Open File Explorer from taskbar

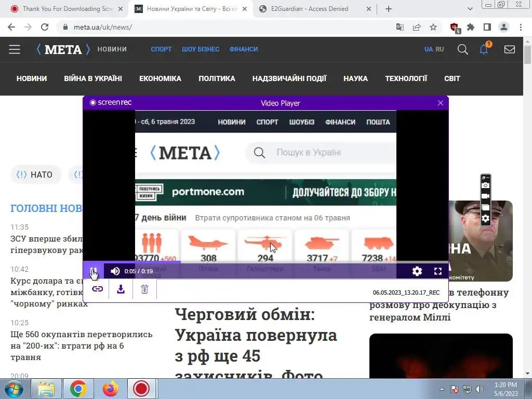coord(46,389)
